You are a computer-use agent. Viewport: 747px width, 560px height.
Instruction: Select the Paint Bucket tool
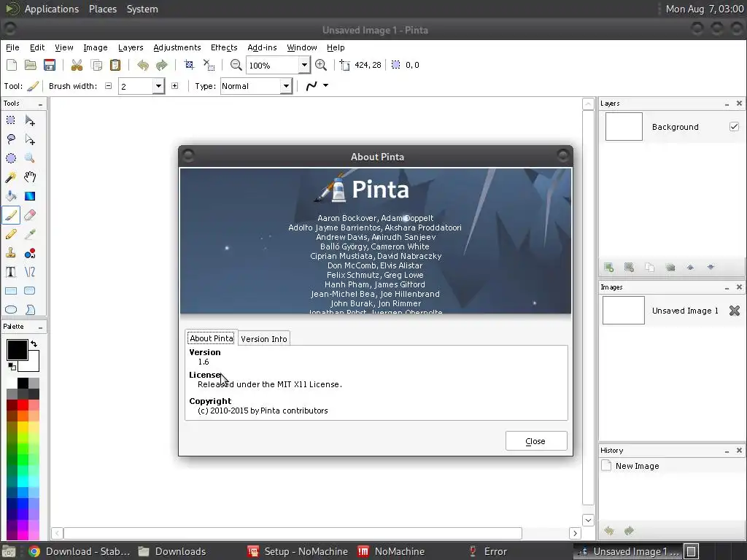coord(10,196)
